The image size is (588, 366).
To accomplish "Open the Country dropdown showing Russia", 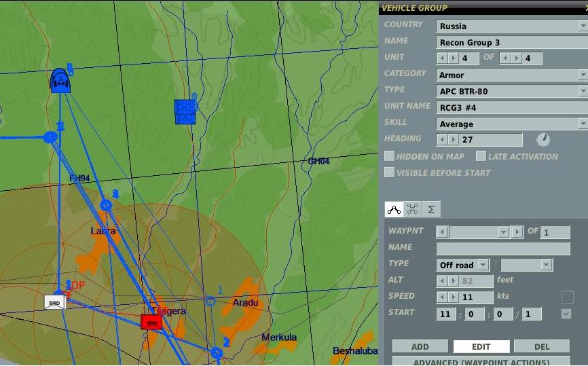I will click(x=512, y=26).
